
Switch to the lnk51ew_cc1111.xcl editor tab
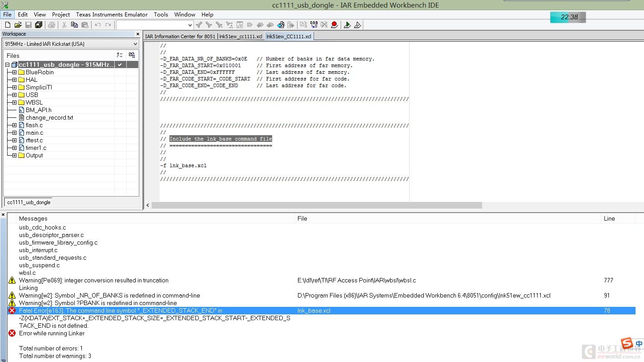tap(241, 36)
